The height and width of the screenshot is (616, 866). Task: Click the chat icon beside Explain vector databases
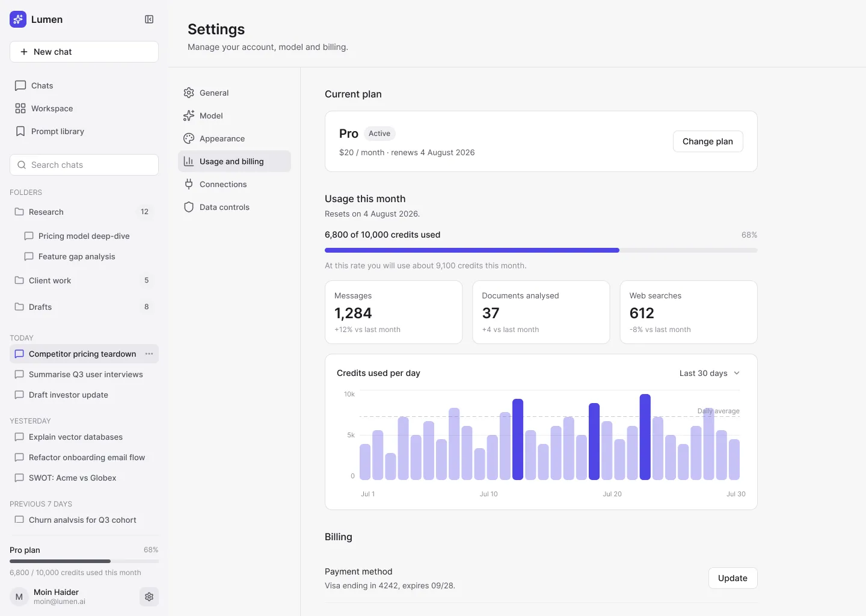(19, 437)
